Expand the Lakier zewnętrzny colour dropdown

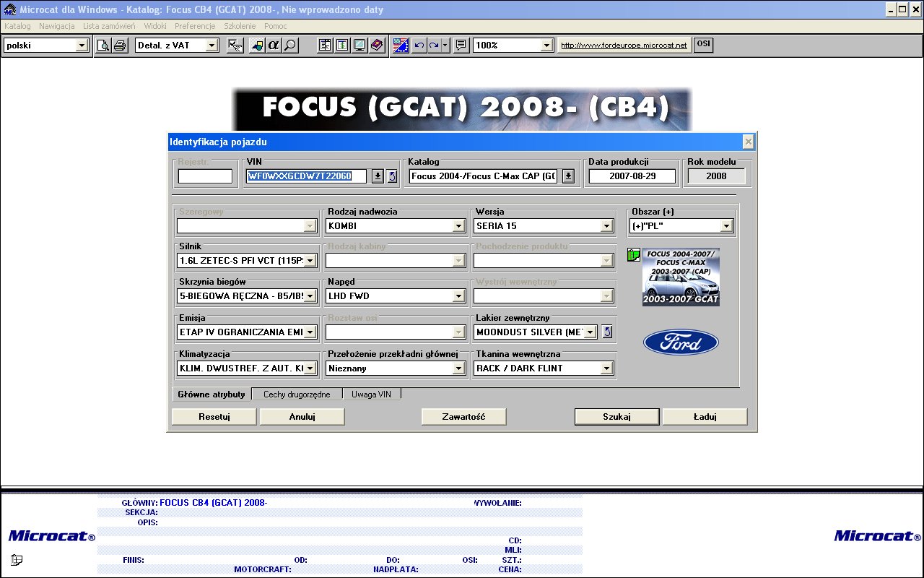590,332
